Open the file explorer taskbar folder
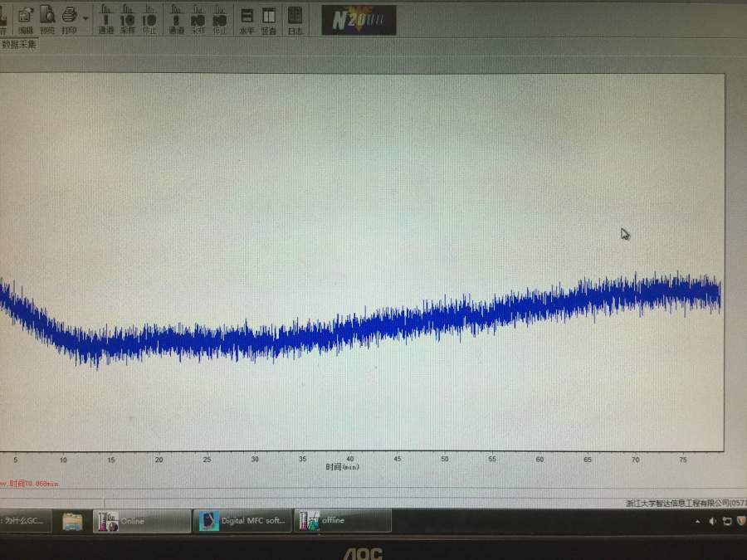Image resolution: width=747 pixels, height=560 pixels. (72, 522)
